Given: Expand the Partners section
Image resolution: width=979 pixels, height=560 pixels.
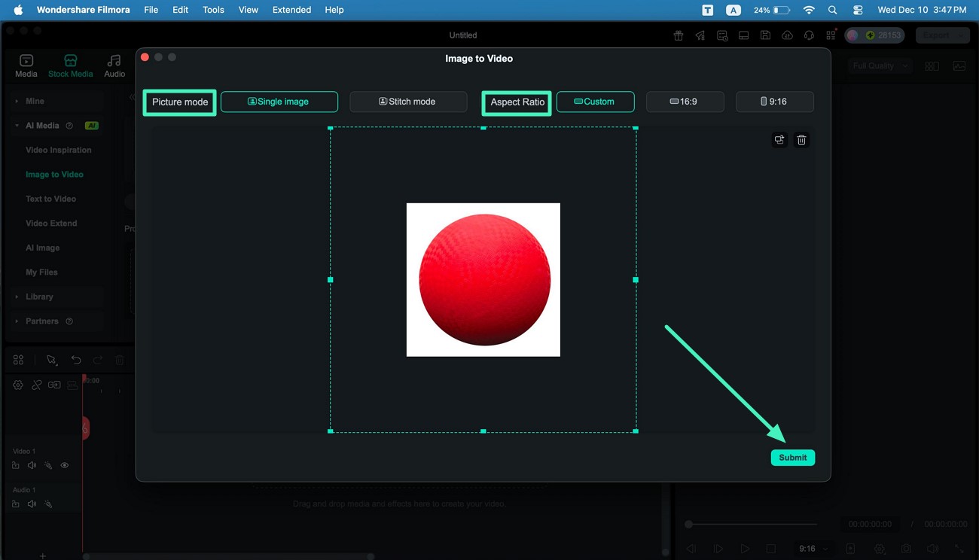Looking at the screenshot, I should click(17, 321).
